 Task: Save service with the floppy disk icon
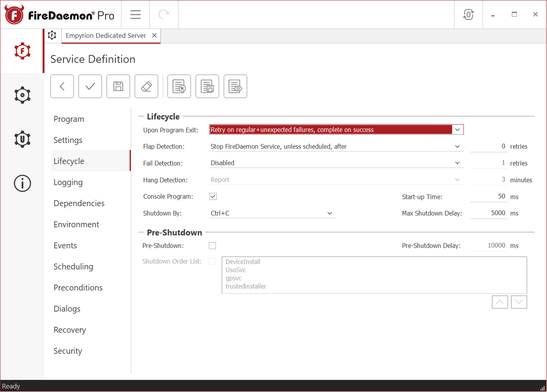(x=118, y=86)
